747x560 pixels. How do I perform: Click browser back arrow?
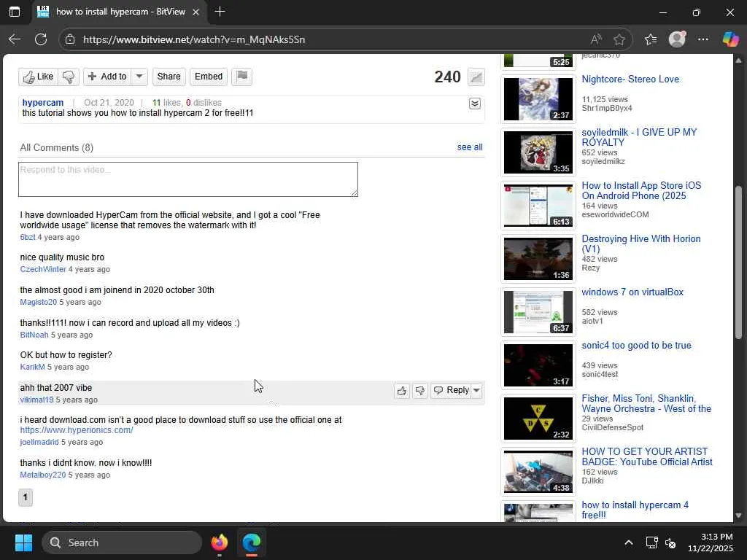(x=15, y=39)
